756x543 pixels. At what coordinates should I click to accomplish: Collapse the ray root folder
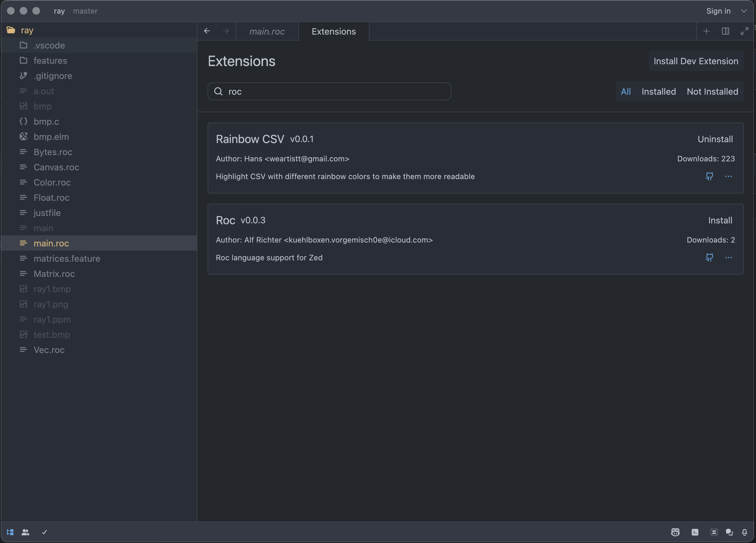click(99, 30)
